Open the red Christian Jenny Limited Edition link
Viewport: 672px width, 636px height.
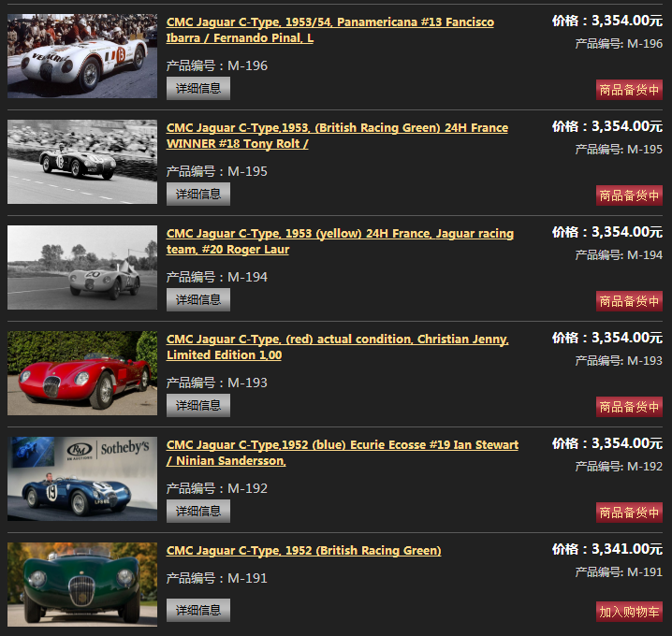338,347
